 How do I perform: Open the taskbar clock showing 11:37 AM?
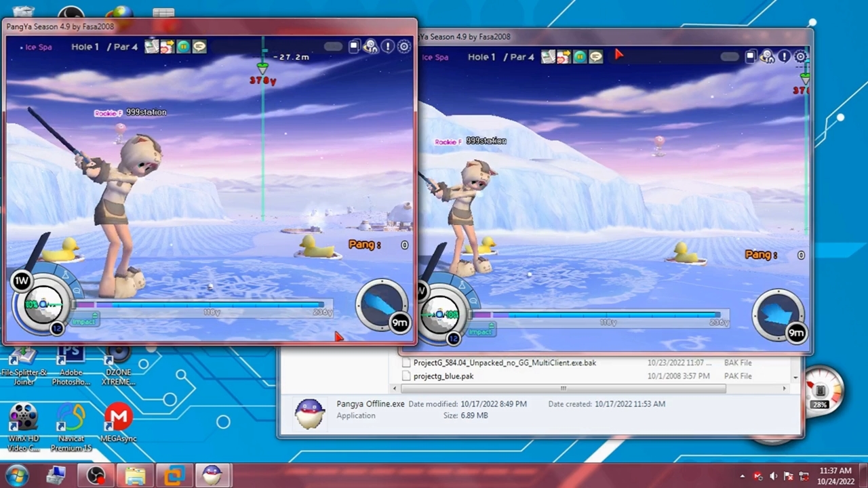835,476
